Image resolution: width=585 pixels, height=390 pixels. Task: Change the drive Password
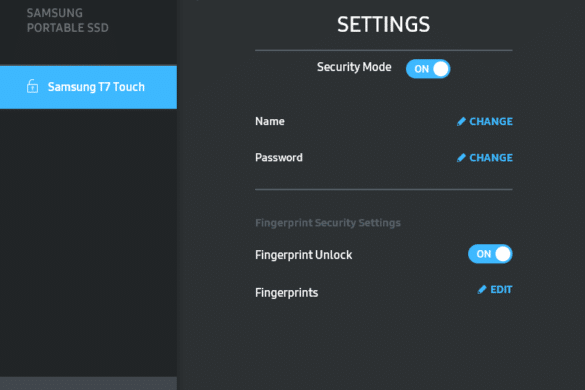(x=485, y=158)
